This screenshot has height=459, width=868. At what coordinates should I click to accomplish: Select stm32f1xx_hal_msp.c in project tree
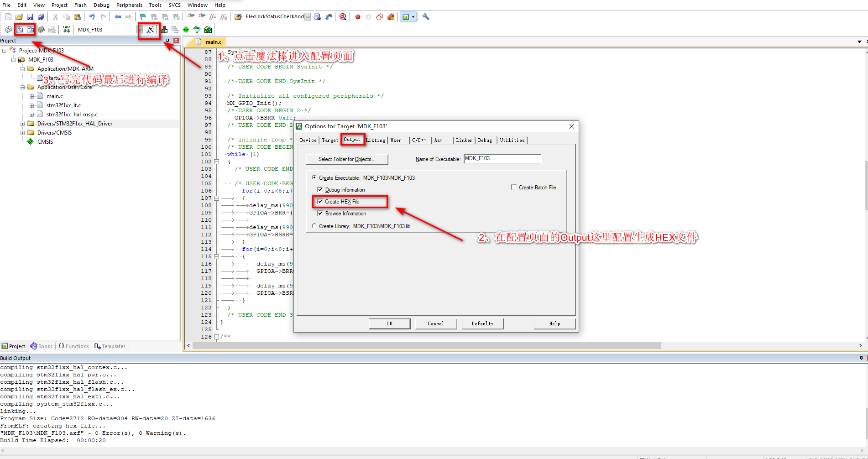[72, 115]
